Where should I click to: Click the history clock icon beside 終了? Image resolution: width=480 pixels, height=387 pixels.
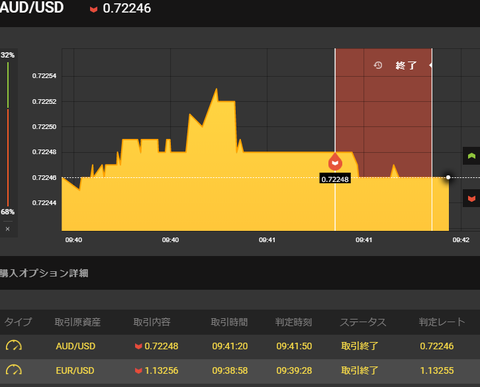pos(378,65)
